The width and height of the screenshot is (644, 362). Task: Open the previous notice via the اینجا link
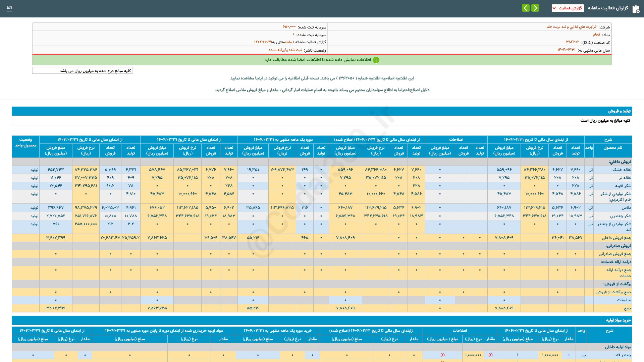pyautogui.click(x=259, y=78)
